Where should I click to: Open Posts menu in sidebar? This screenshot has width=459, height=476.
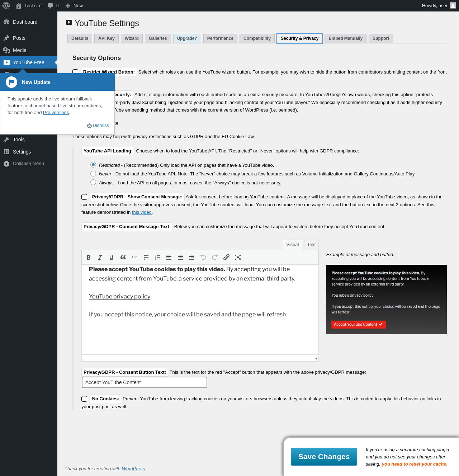[29, 38]
